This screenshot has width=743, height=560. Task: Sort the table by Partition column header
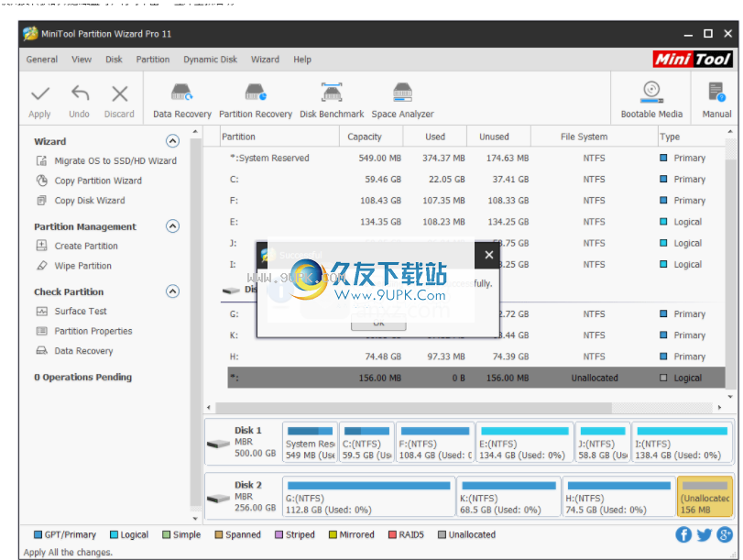tap(279, 137)
